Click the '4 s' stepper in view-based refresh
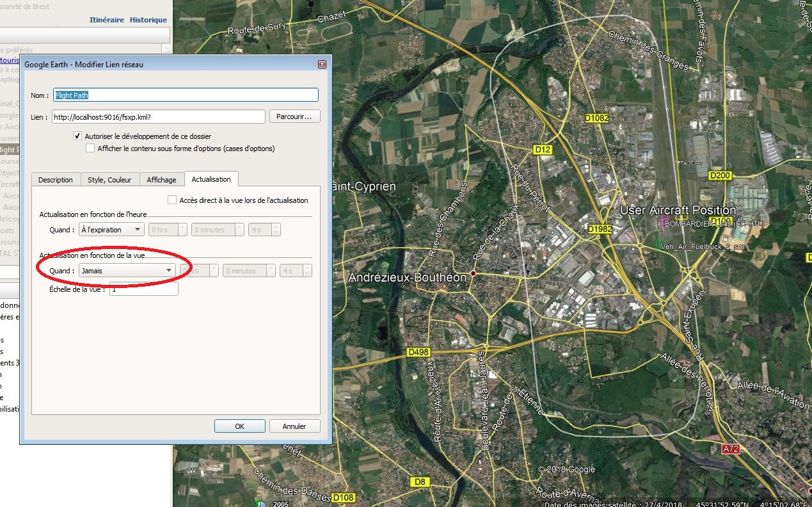812x507 pixels. [296, 271]
